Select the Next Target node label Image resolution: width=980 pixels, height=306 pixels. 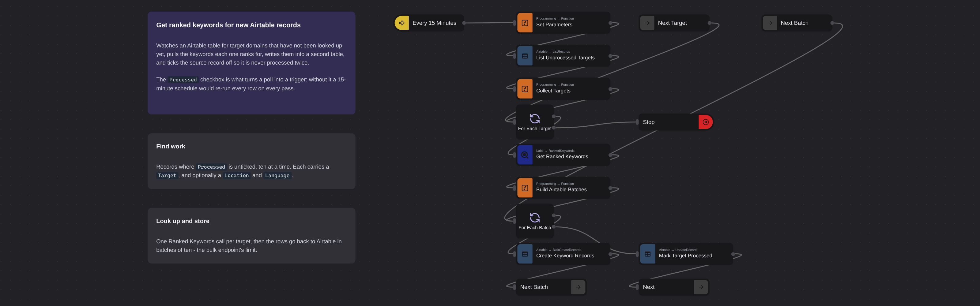tap(672, 23)
